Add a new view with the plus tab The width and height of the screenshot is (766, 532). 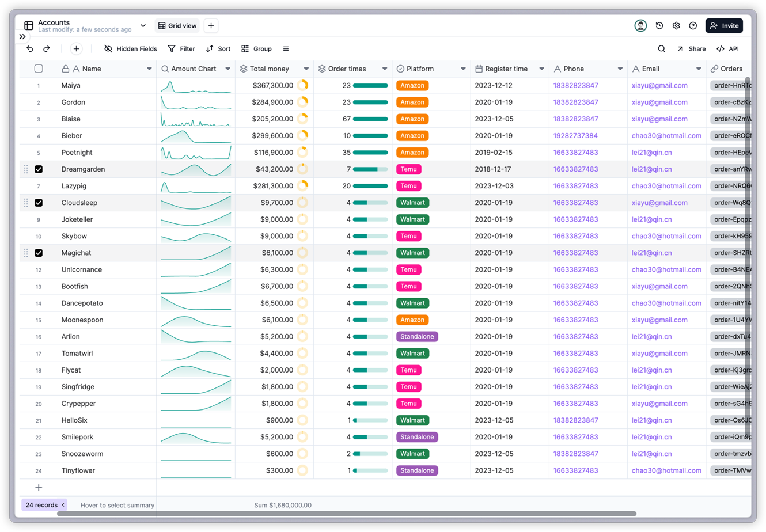point(211,25)
